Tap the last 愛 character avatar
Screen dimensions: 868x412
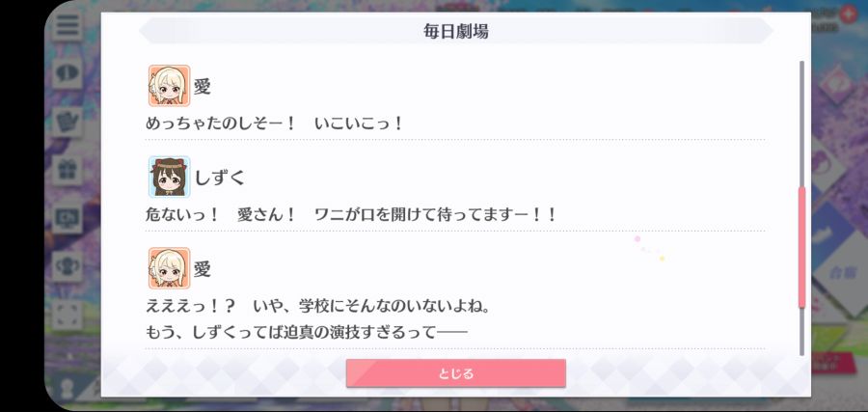pyautogui.click(x=170, y=268)
